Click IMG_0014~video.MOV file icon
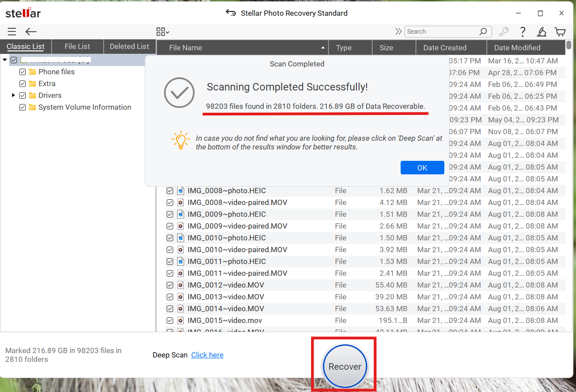576x392 pixels. [181, 309]
